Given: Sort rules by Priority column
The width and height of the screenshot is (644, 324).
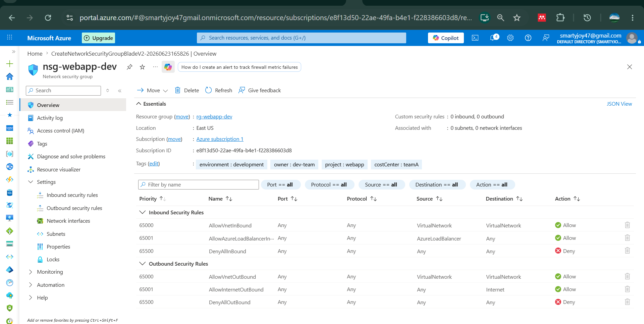Looking at the screenshot, I should point(153,199).
